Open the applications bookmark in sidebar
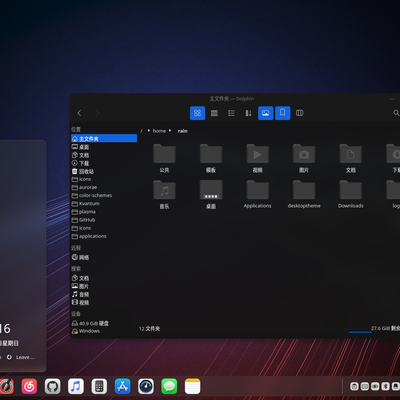 (104, 236)
